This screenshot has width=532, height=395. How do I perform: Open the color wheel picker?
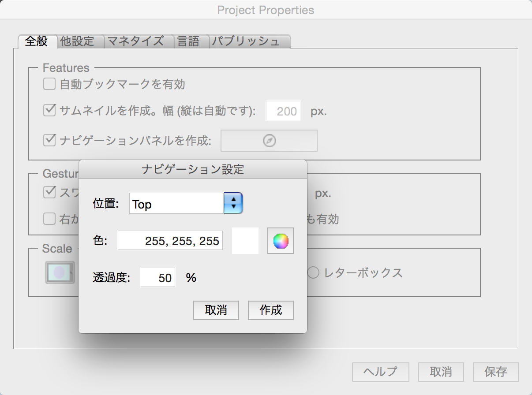281,241
